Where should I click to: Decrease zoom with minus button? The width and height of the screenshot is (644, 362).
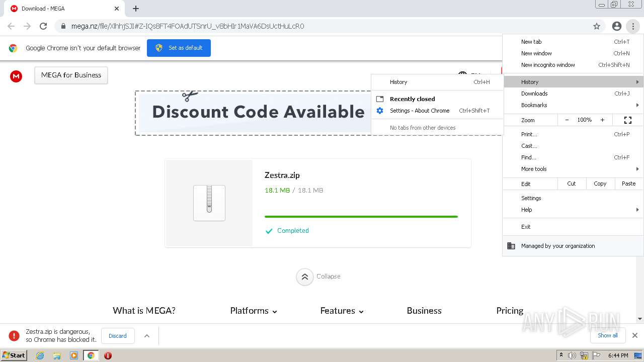[x=567, y=120]
